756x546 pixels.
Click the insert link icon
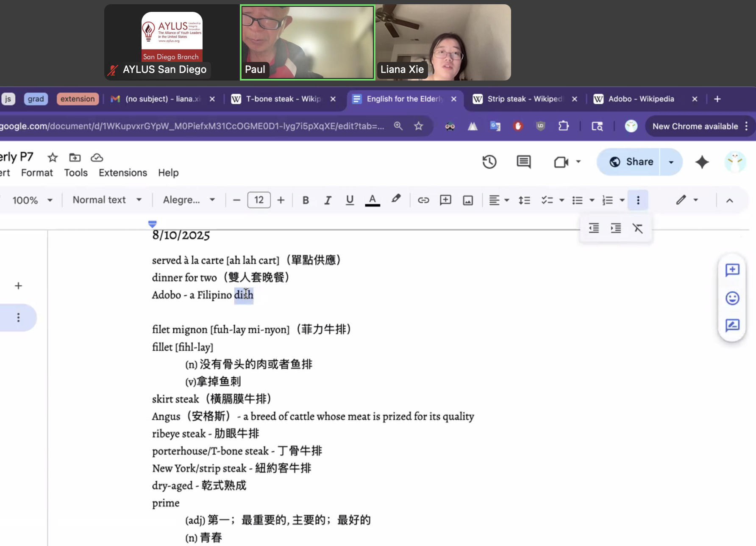[423, 200]
